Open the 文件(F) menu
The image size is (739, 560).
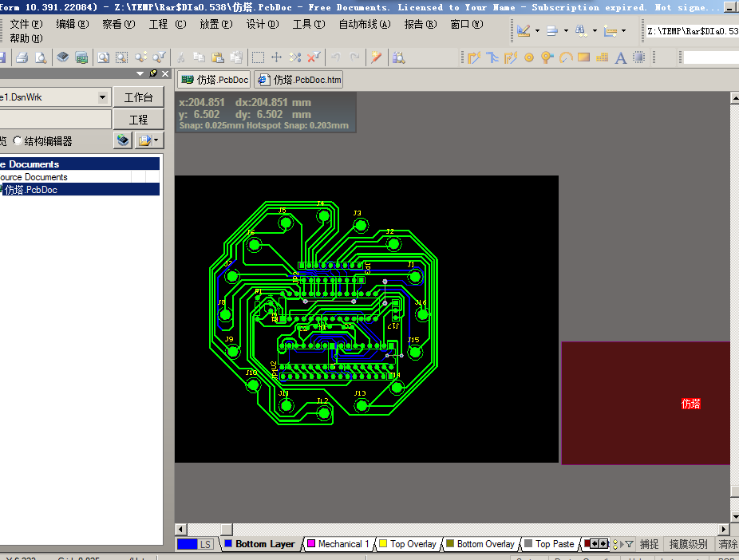click(26, 24)
